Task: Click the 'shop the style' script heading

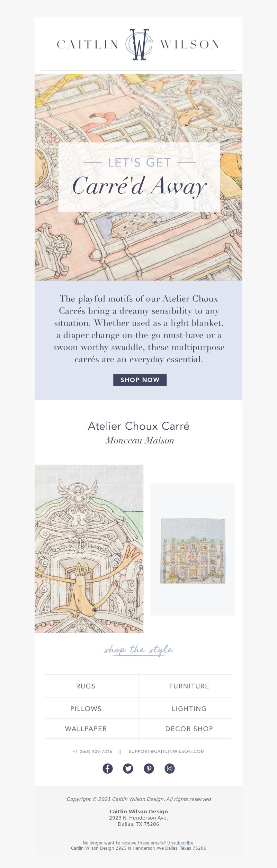Action: tap(138, 650)
